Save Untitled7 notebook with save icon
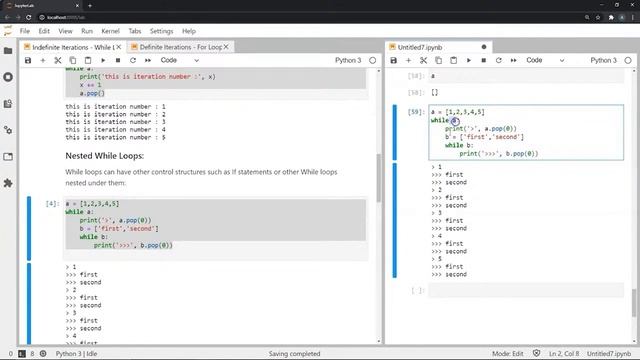The image size is (640, 360). point(393,60)
